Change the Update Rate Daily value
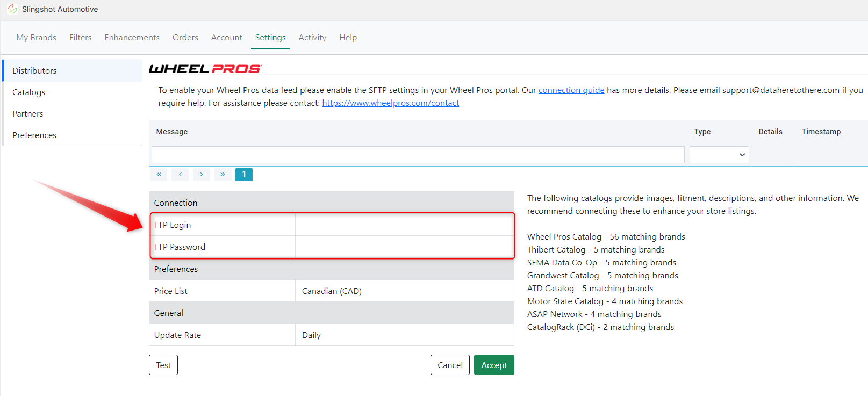Viewport: 868px width, 396px height. (405, 335)
